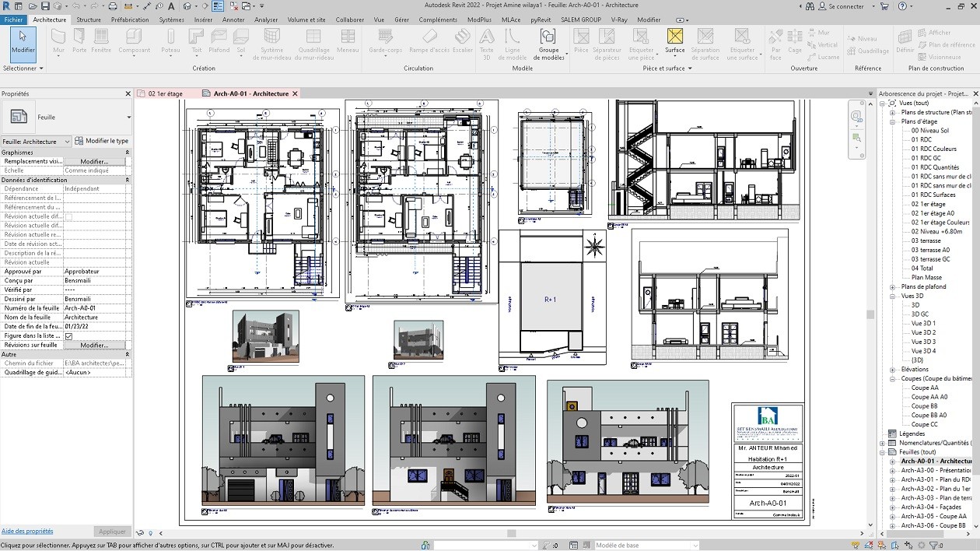Select the Porte (Door) tool
Image resolution: width=980 pixels, height=551 pixels.
(x=80, y=40)
